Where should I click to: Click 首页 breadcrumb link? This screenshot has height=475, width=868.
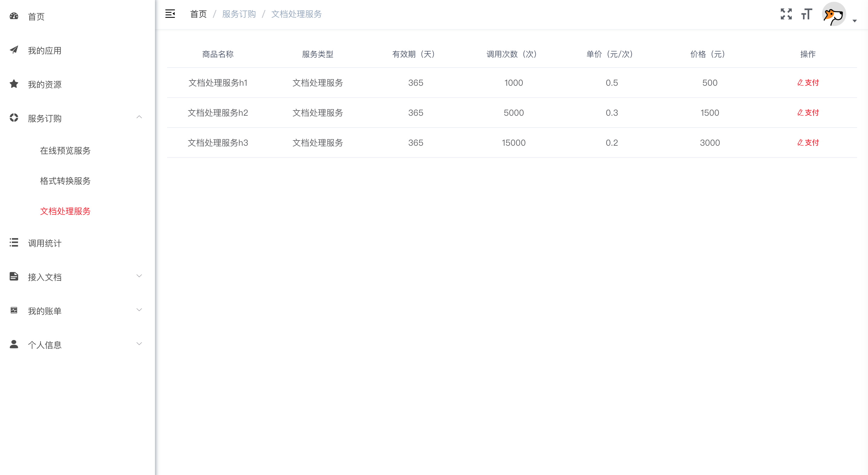(x=199, y=14)
